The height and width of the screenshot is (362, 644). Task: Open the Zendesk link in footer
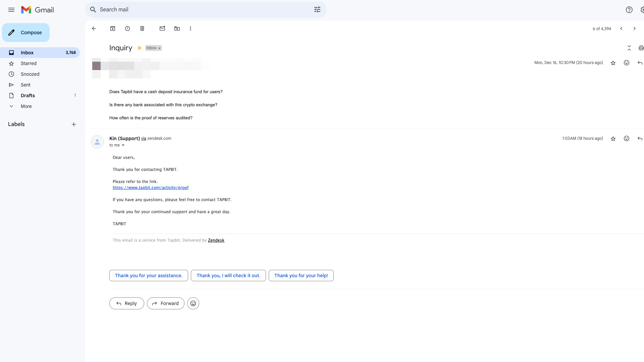click(x=216, y=240)
